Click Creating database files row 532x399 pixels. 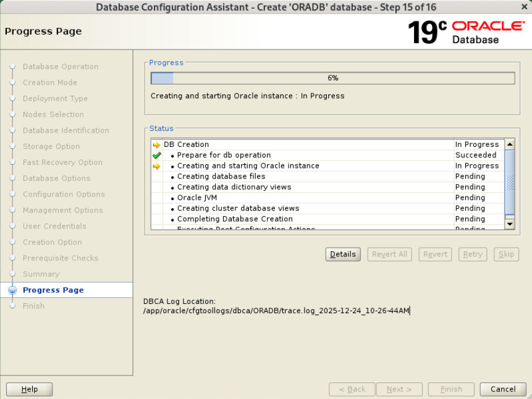pyautogui.click(x=327, y=177)
